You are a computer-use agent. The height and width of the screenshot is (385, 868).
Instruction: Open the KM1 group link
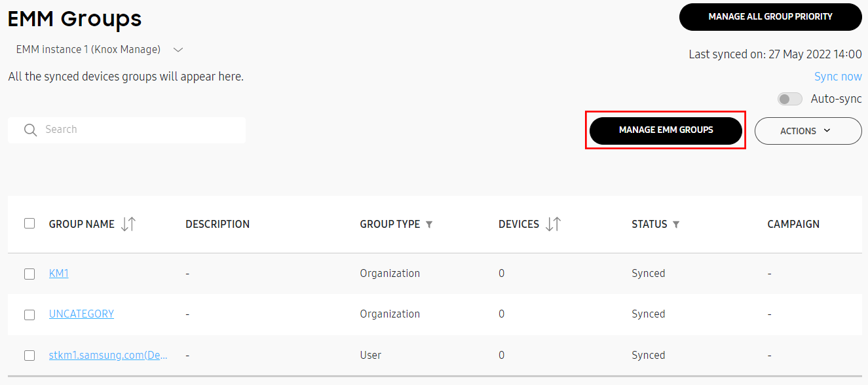(59, 274)
